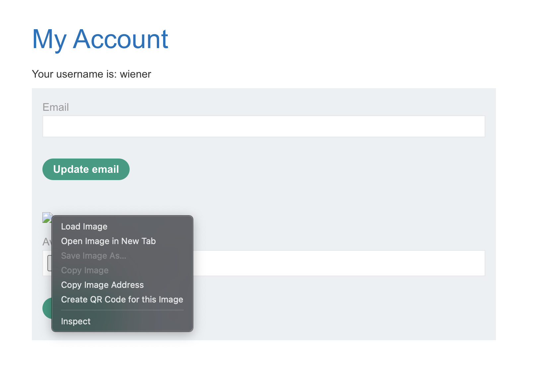Click blank white area below the form

[265, 365]
